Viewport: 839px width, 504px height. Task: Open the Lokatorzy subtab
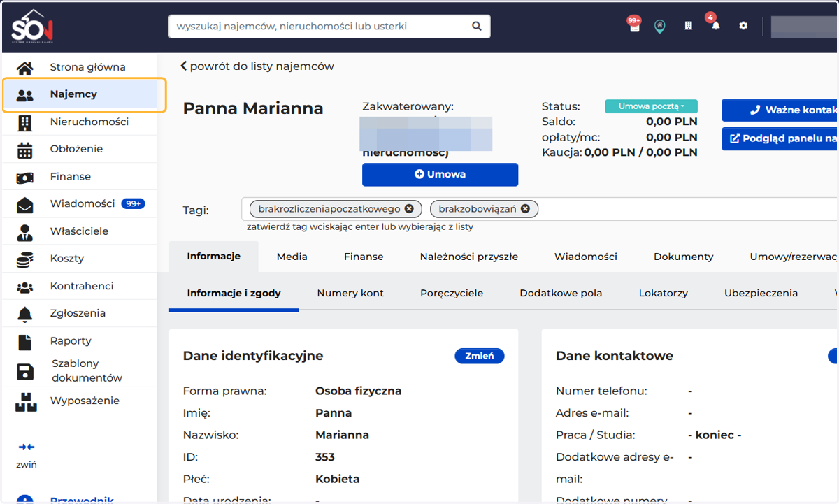click(x=664, y=293)
